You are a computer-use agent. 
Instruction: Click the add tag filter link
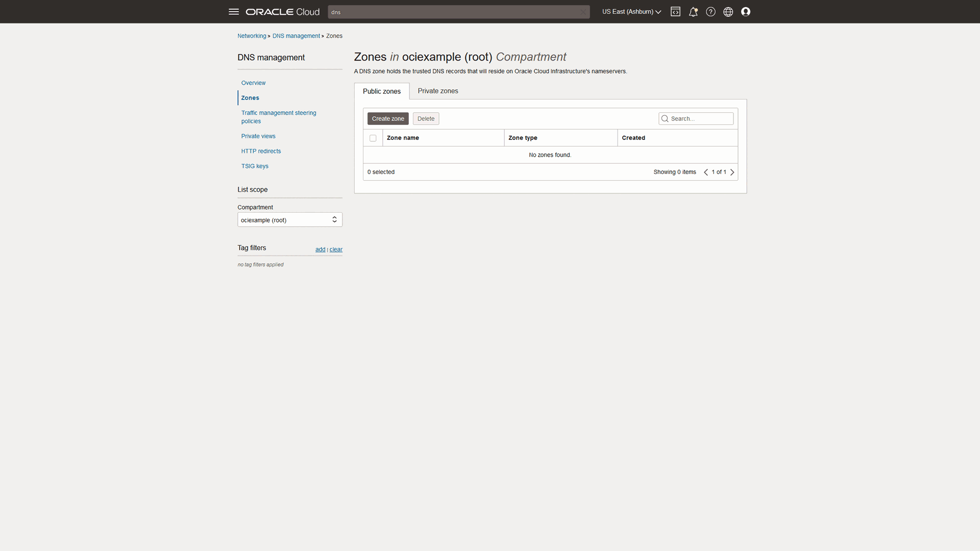point(320,249)
